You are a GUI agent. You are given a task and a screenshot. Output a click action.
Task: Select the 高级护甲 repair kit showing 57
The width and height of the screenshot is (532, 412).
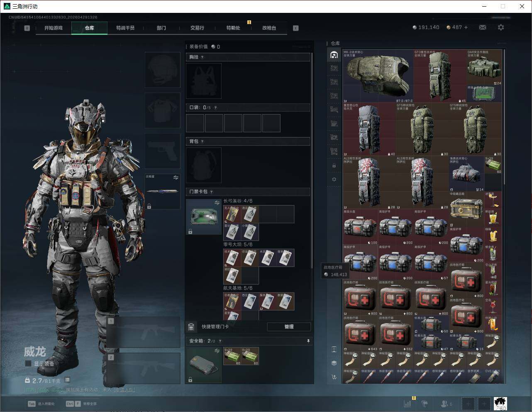pyautogui.click(x=432, y=262)
